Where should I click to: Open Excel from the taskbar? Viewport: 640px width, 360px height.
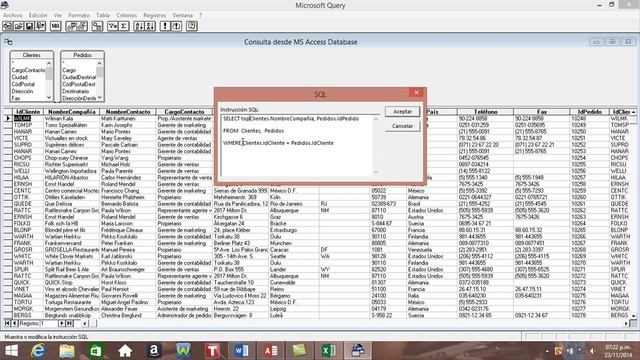click(x=329, y=351)
